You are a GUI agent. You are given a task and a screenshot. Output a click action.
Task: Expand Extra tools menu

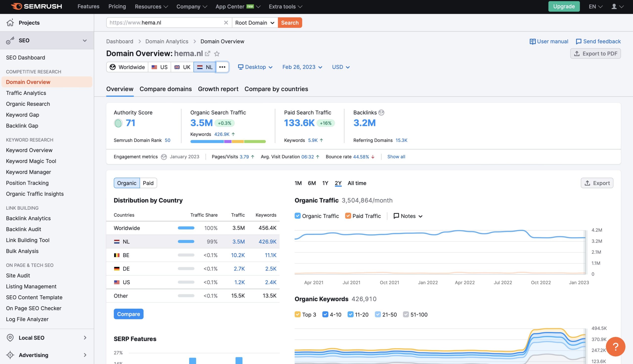285,6
